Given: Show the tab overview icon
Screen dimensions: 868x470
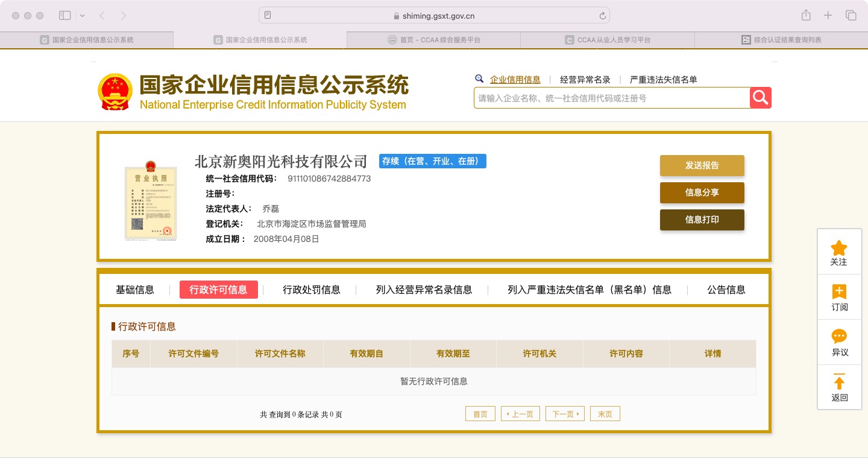Looking at the screenshot, I should coord(851,16).
